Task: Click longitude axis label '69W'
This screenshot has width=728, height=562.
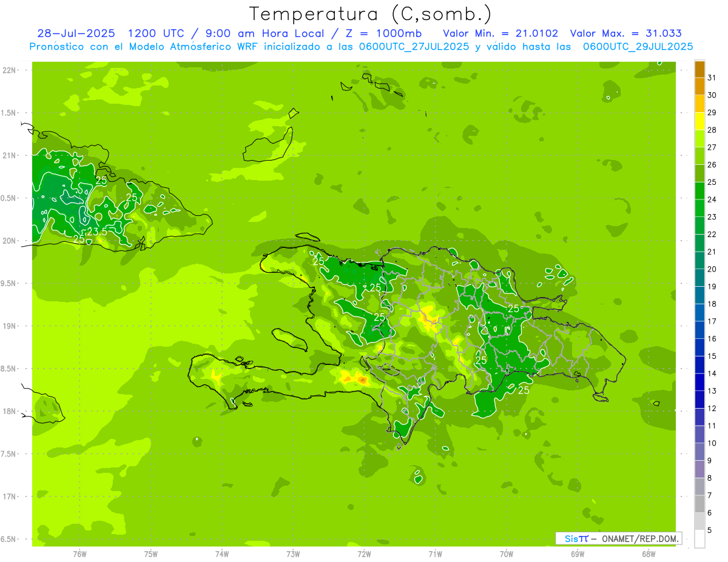Action: [578, 554]
